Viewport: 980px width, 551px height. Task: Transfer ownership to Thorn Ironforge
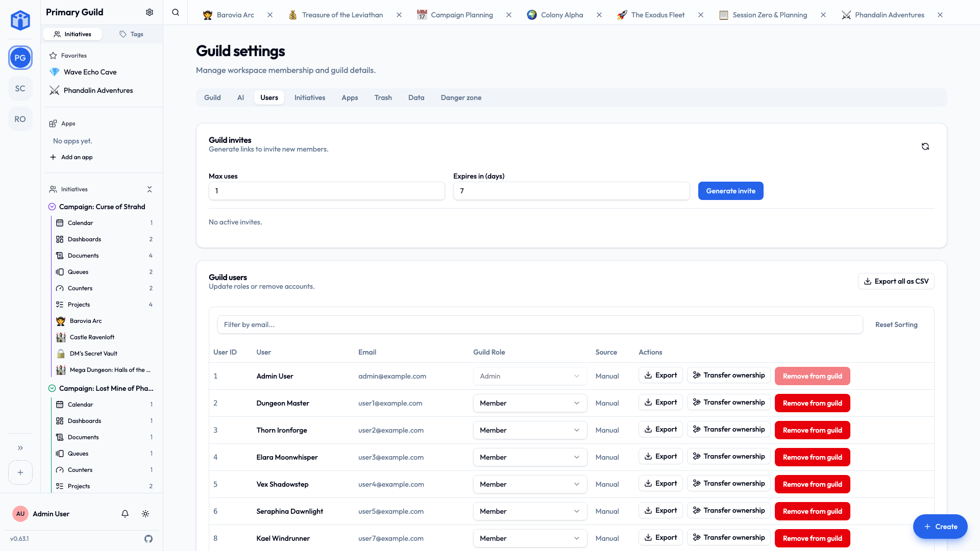point(728,429)
